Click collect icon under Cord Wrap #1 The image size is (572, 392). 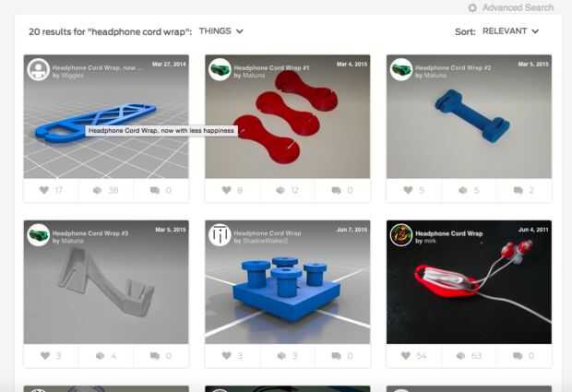pos(280,190)
